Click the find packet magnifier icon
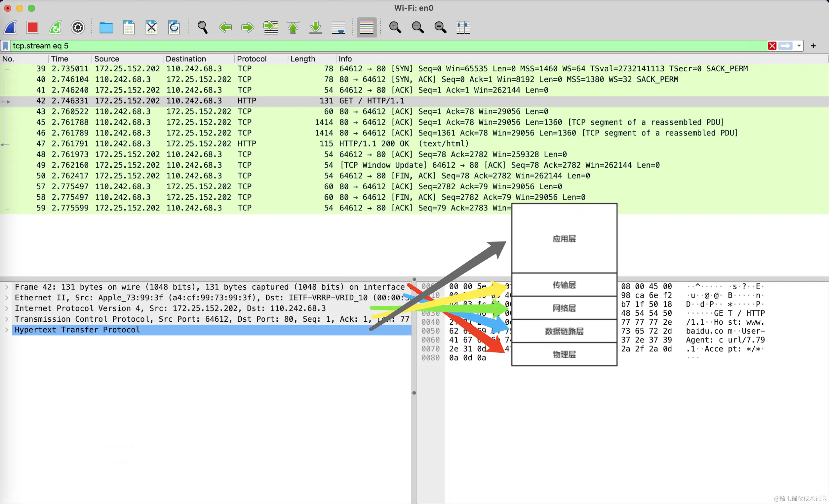The image size is (829, 504). [x=203, y=27]
